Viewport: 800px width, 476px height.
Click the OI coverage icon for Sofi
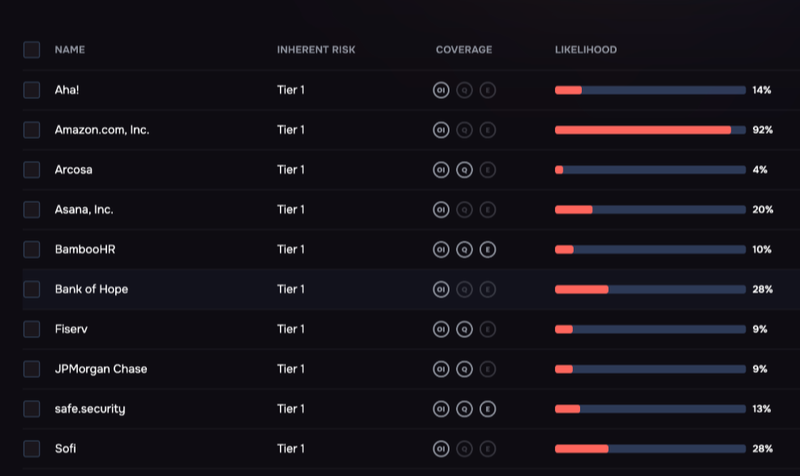point(441,449)
